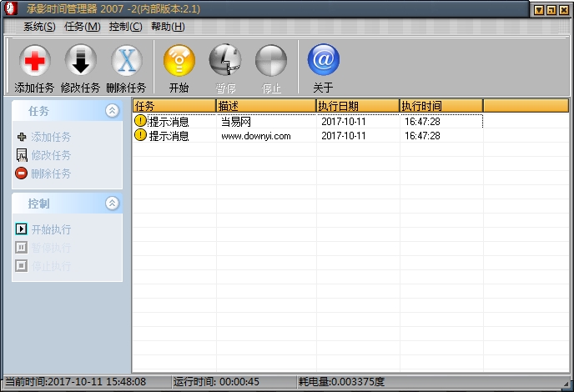Click the 停止 toolbar icon
This screenshot has height=392, width=574.
pyautogui.click(x=271, y=61)
